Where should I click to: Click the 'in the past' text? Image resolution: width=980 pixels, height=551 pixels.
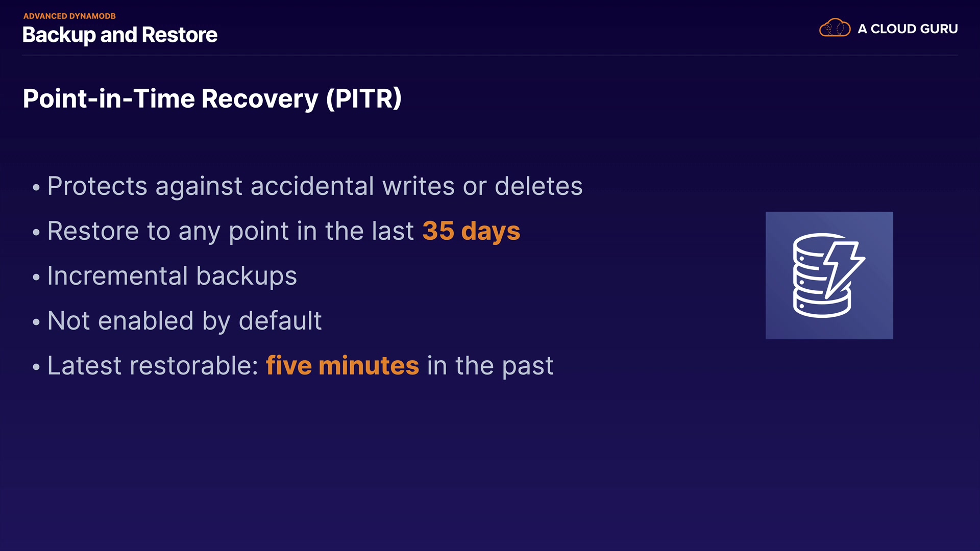490,365
